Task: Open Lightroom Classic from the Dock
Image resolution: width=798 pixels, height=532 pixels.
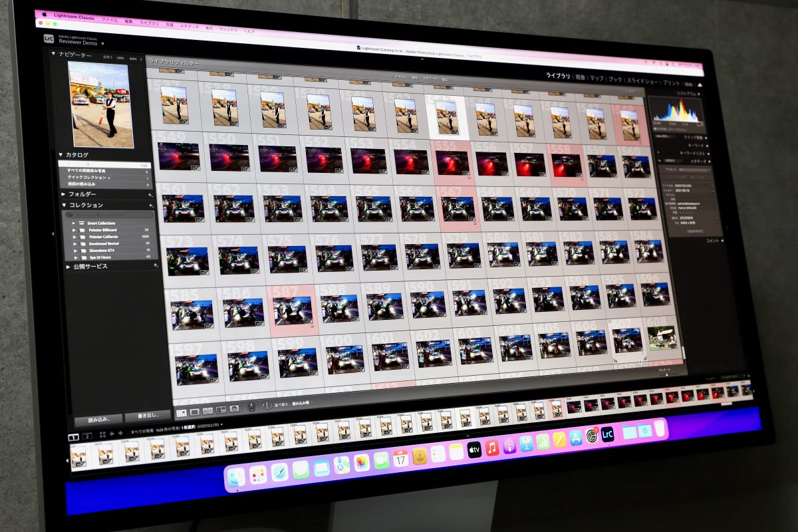Action: click(x=607, y=434)
